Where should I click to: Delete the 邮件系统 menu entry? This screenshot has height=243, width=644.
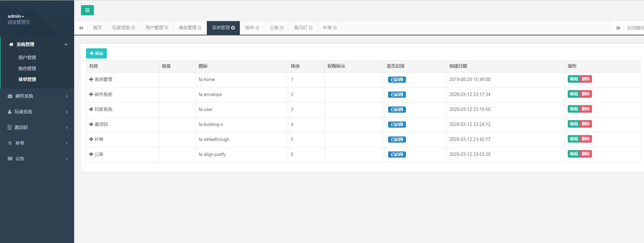tap(586, 94)
